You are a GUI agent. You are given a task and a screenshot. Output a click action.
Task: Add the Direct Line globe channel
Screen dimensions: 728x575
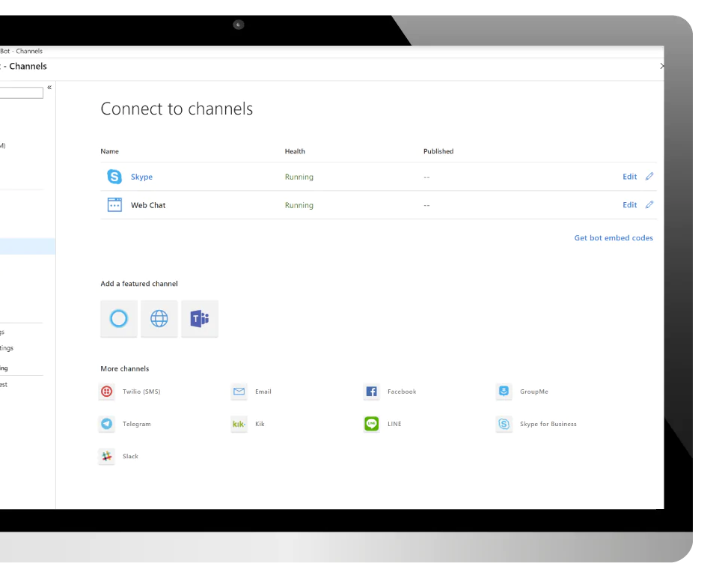(159, 319)
